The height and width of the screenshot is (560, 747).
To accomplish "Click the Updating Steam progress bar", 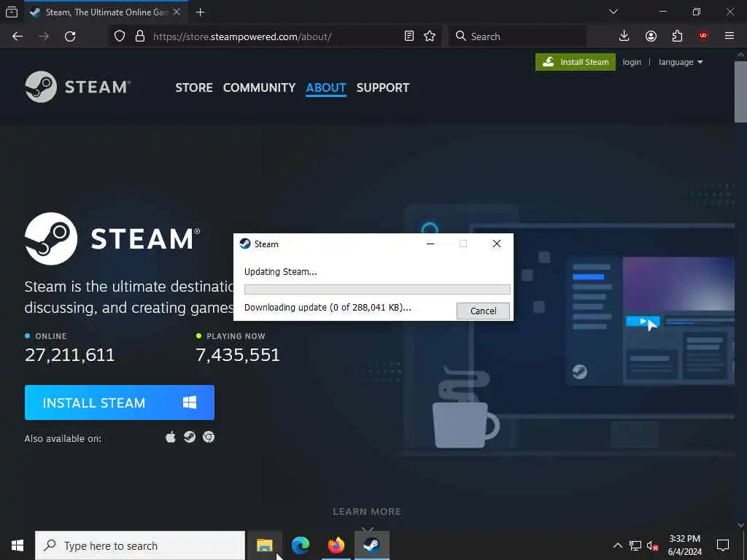I will 377,289.
